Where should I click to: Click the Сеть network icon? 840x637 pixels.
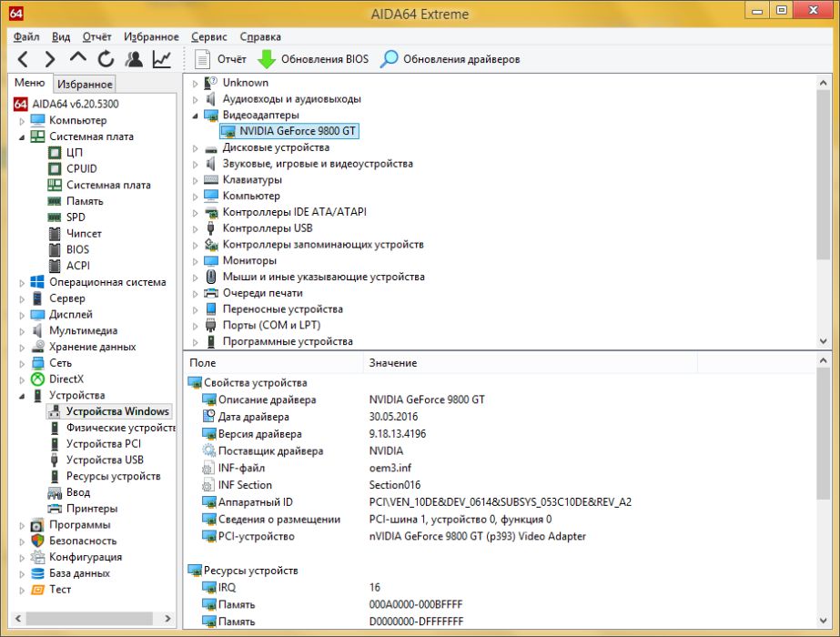[37, 363]
